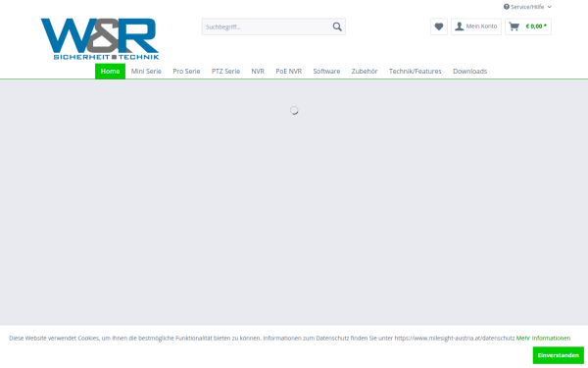This screenshot has height=368, width=588.
Task: Go to the NVR category
Action: (258, 72)
